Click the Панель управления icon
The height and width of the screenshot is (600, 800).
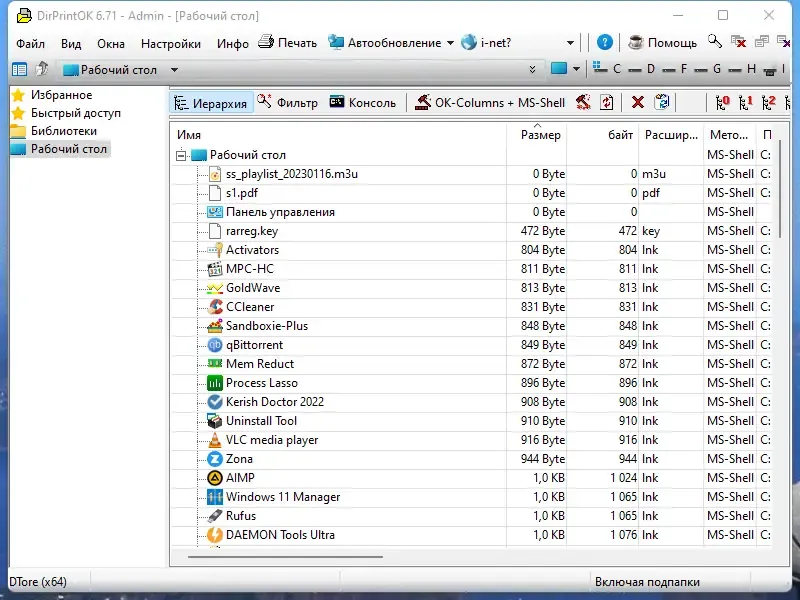[215, 212]
